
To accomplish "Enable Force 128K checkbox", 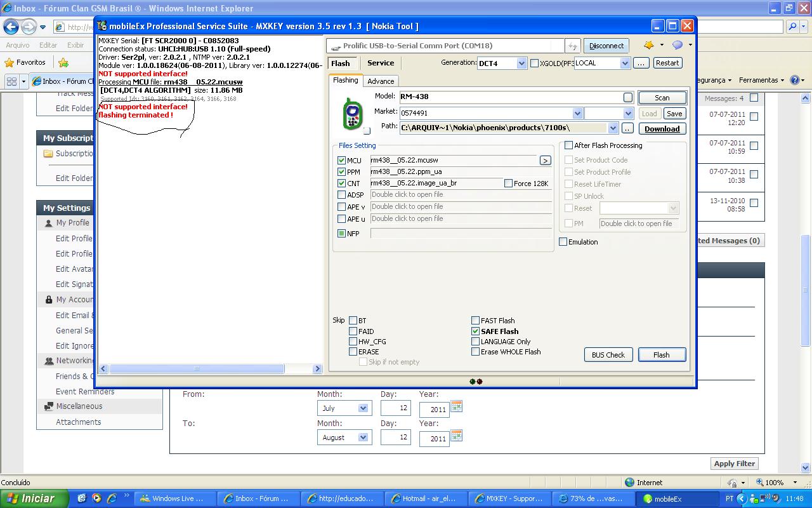I will 508,184.
